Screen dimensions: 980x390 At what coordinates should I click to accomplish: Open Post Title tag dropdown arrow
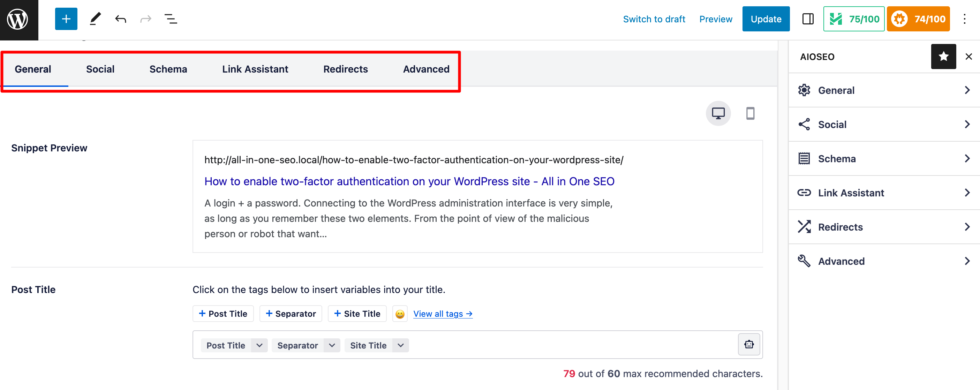(x=259, y=345)
